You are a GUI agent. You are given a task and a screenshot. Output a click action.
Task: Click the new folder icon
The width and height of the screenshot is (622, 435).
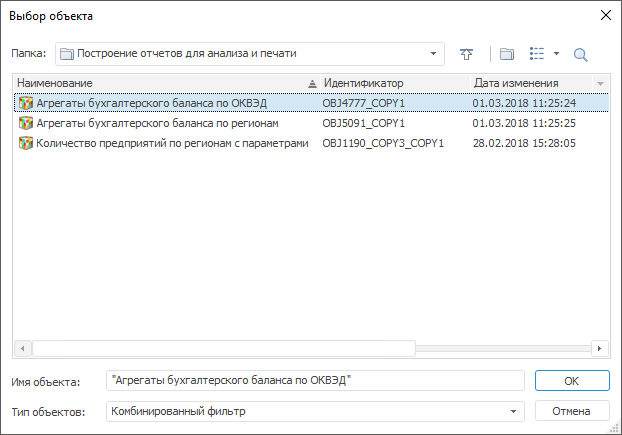click(506, 54)
